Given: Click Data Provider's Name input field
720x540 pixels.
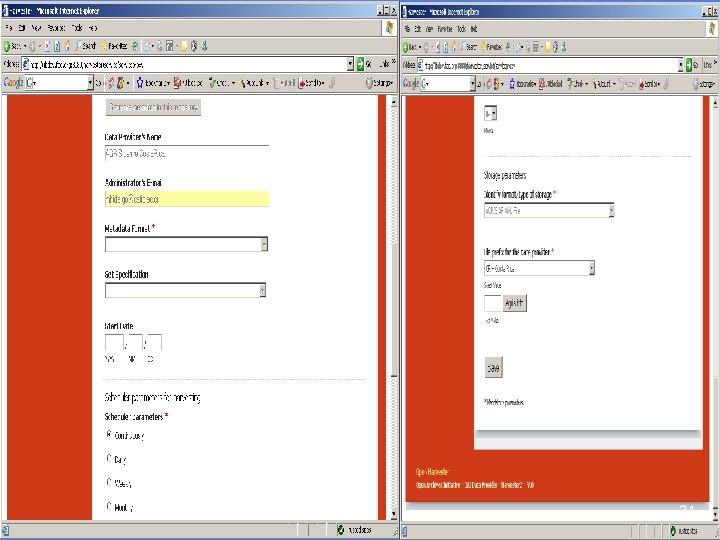Looking at the screenshot, I should tap(187, 153).
